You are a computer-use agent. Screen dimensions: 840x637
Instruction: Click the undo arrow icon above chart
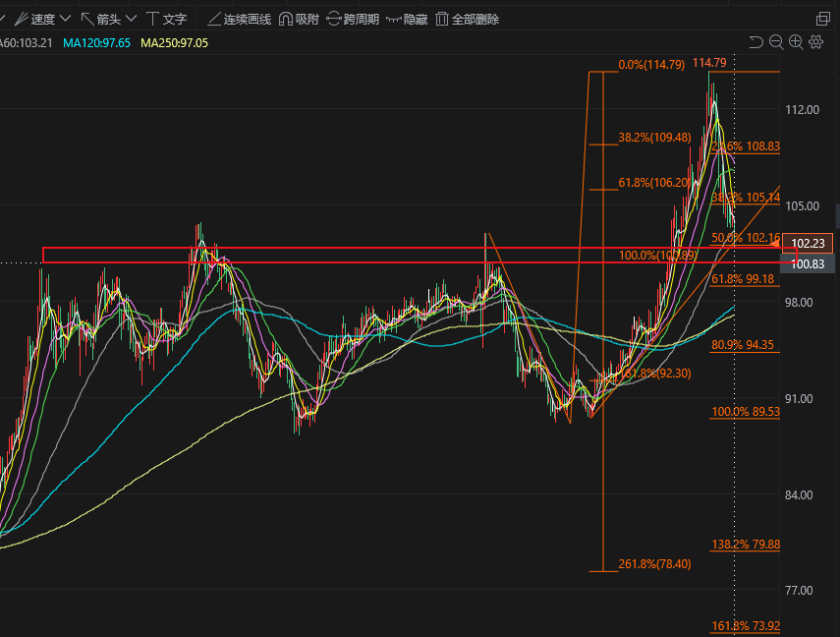click(756, 42)
